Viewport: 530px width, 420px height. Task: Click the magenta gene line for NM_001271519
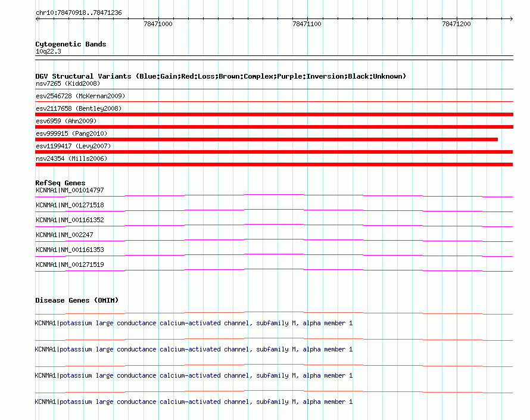274,269
